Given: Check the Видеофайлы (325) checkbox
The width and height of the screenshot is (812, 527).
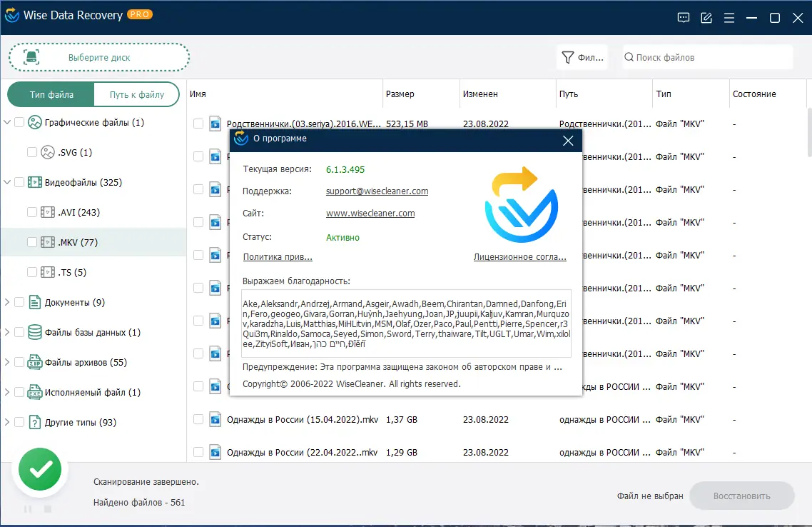Looking at the screenshot, I should tap(18, 182).
